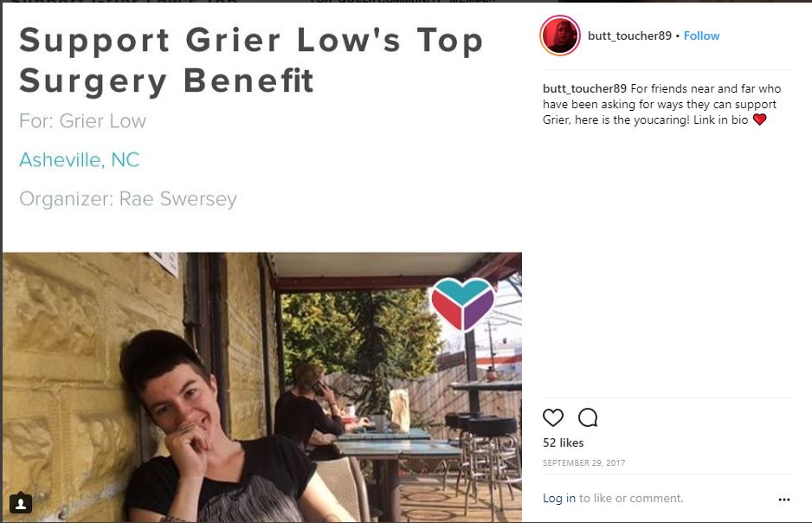Click the September 29, 2017 timestamp
812x523 pixels.
click(x=583, y=463)
